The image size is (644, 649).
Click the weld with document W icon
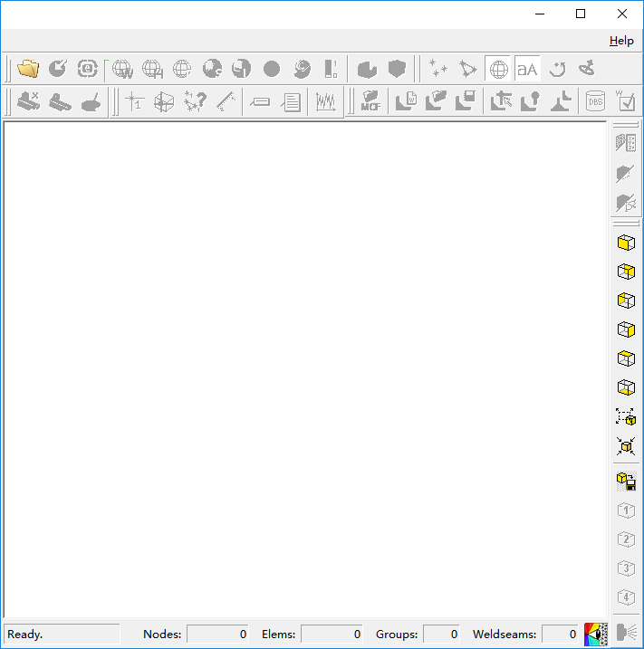[x=407, y=101]
